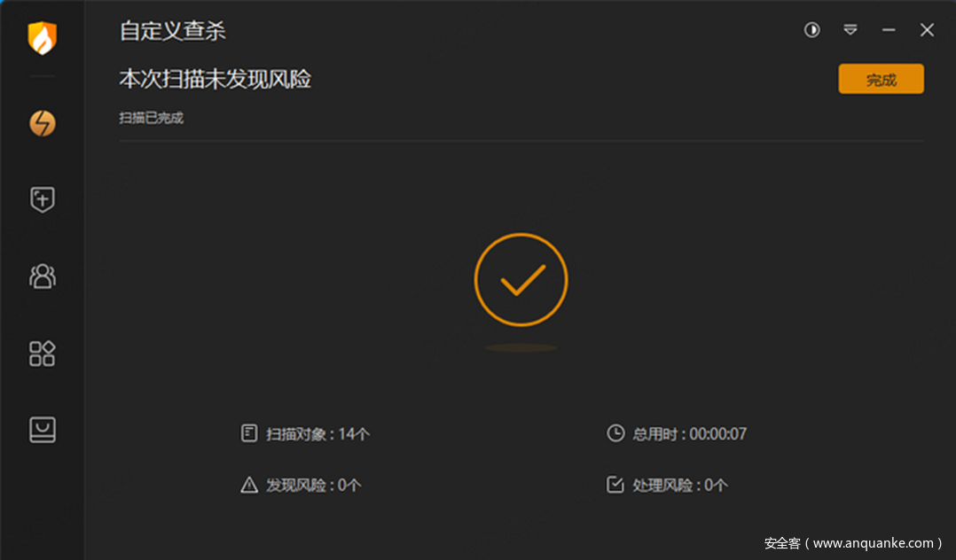This screenshot has height=560, width=956.
Task: Click the clock icon beside 总用时
Action: 615,432
